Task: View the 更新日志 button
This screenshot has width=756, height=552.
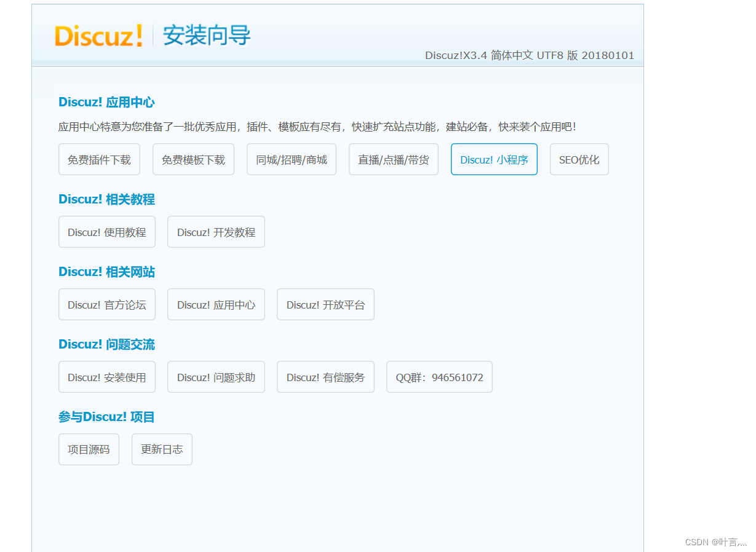Action: (x=162, y=450)
